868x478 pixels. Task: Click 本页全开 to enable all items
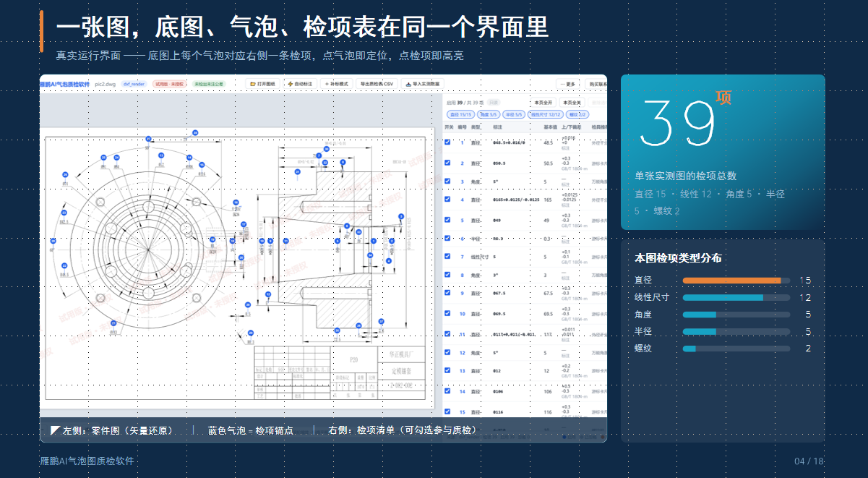pos(542,103)
